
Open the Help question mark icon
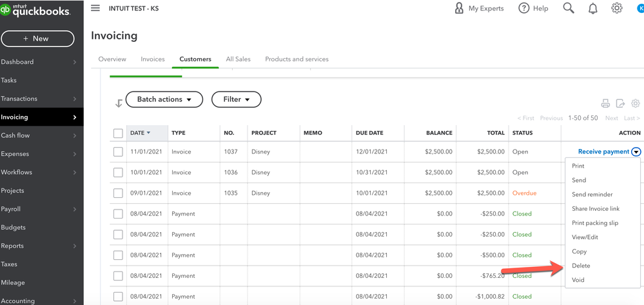[x=523, y=8]
